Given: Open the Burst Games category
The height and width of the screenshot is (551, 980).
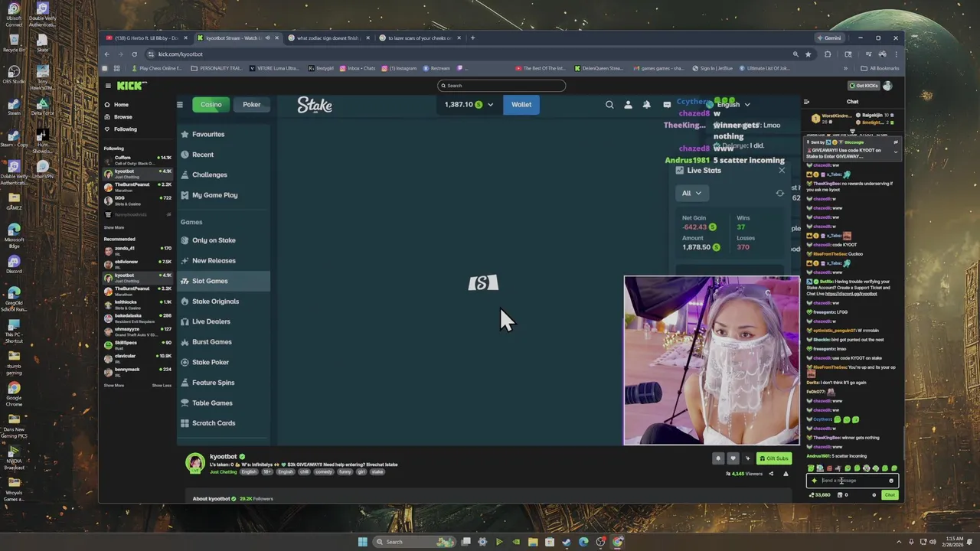Looking at the screenshot, I should point(224,342).
